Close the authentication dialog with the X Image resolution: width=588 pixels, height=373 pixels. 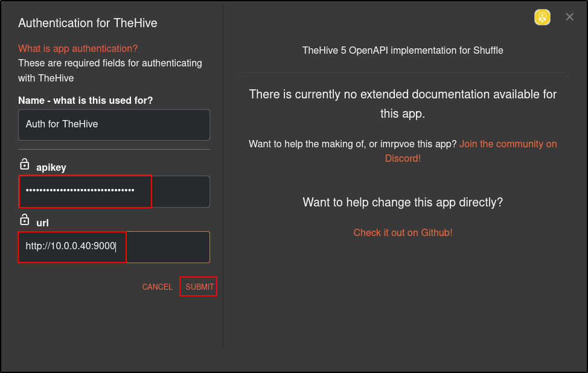pos(570,17)
